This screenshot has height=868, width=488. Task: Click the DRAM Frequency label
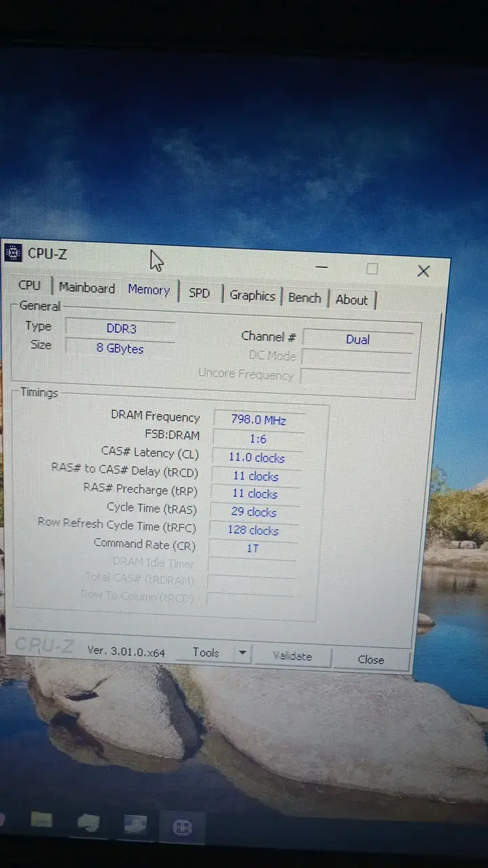pos(155,416)
